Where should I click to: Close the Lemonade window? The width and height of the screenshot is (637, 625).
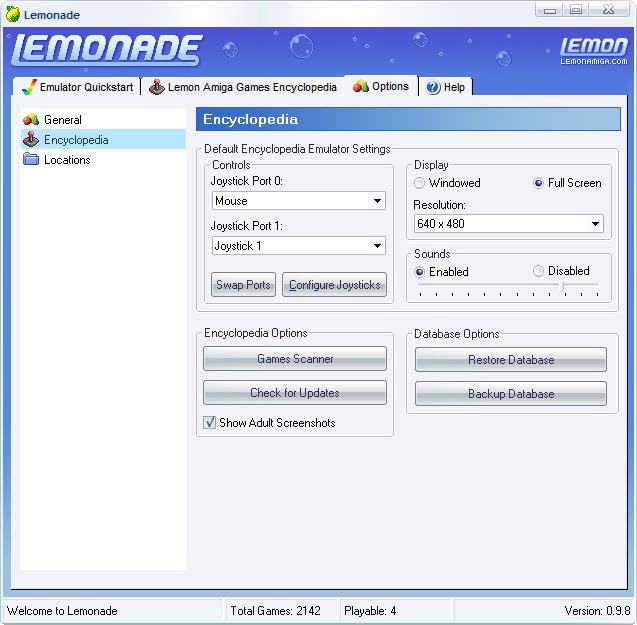[609, 10]
